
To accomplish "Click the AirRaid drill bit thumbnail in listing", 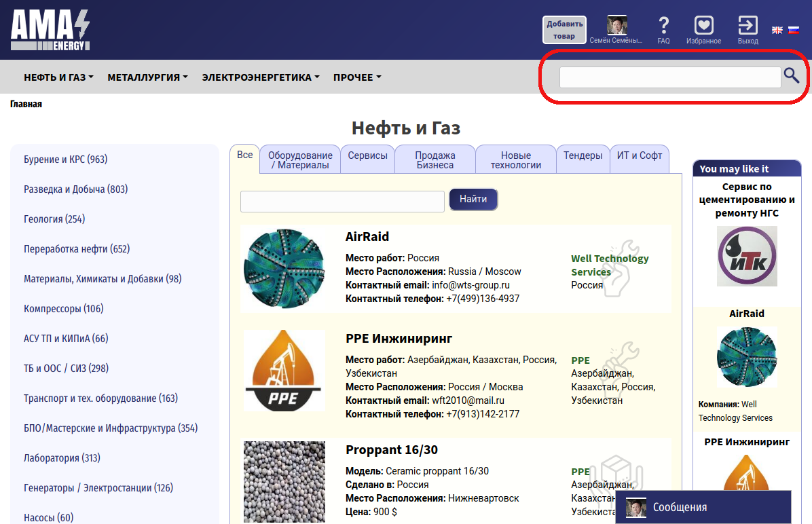I will tap(284, 269).
